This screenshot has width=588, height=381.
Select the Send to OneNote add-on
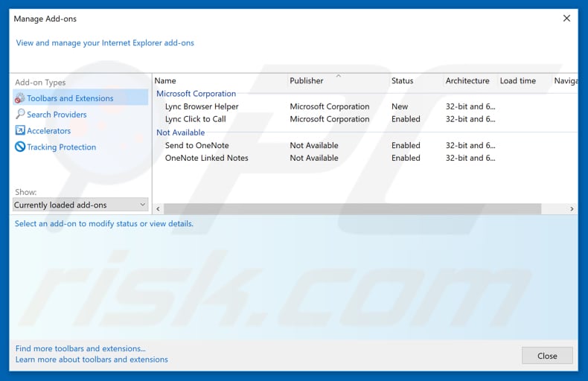pos(196,145)
